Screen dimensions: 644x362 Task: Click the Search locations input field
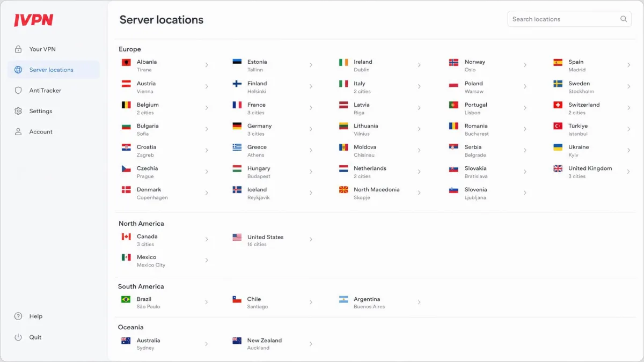point(569,19)
